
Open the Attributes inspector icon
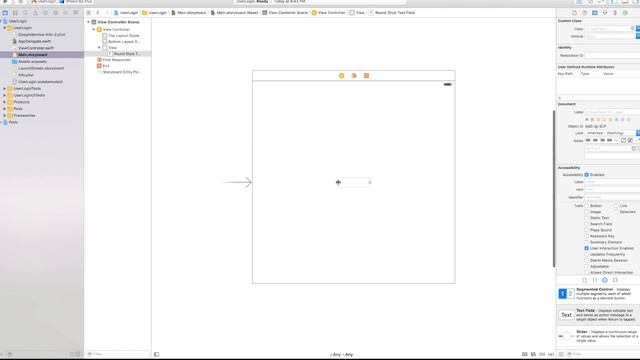(605, 13)
